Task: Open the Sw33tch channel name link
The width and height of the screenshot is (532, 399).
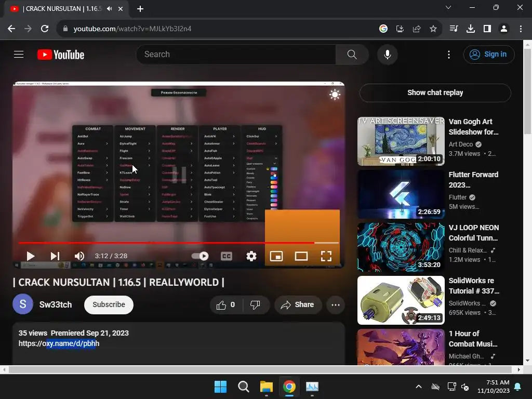Action: (x=56, y=304)
